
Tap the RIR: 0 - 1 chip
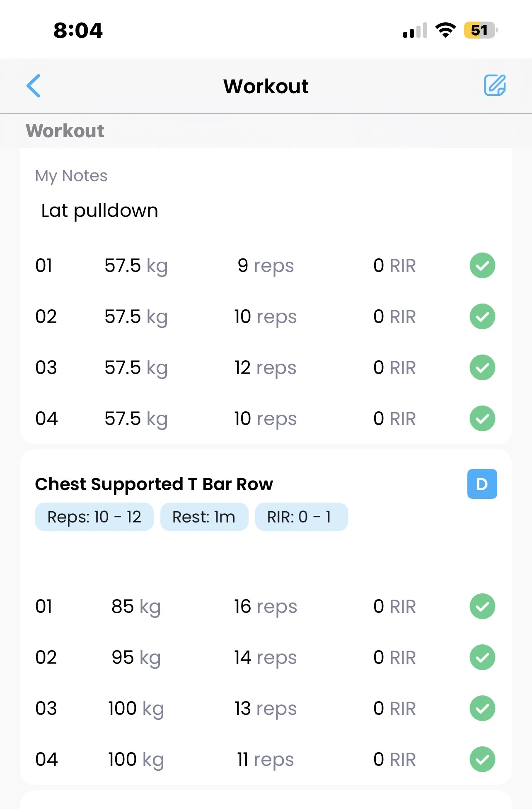pos(301,517)
